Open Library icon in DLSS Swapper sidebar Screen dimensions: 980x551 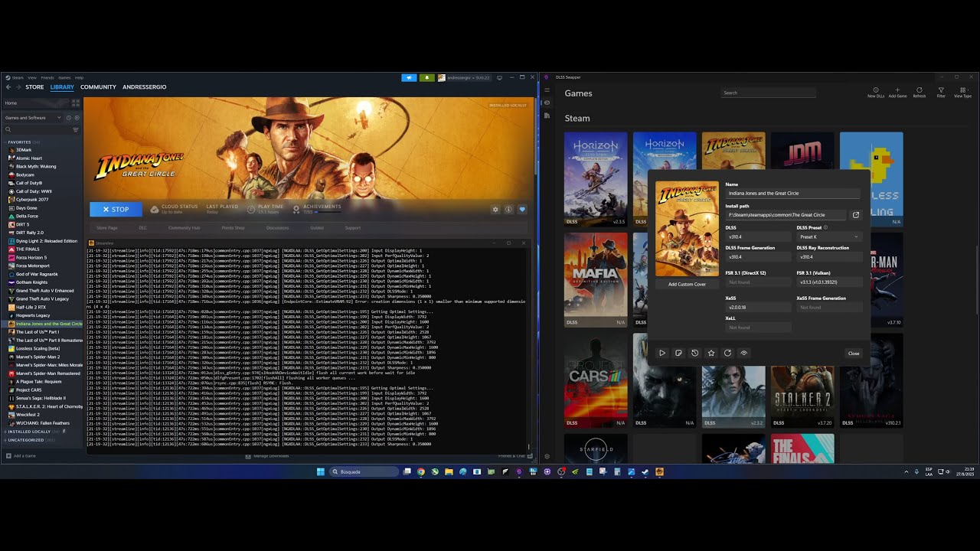point(547,116)
